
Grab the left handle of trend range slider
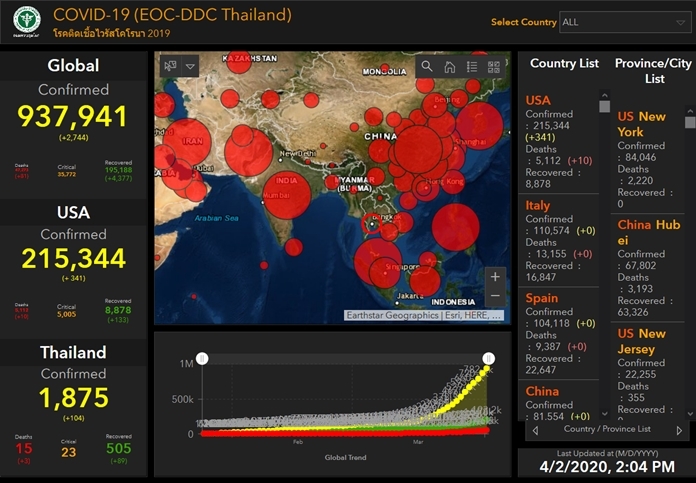(202, 358)
